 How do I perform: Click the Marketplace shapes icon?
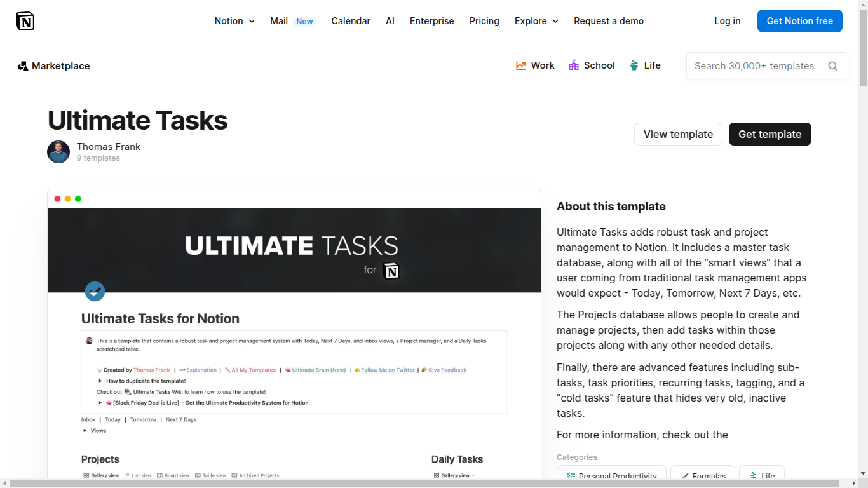(23, 66)
